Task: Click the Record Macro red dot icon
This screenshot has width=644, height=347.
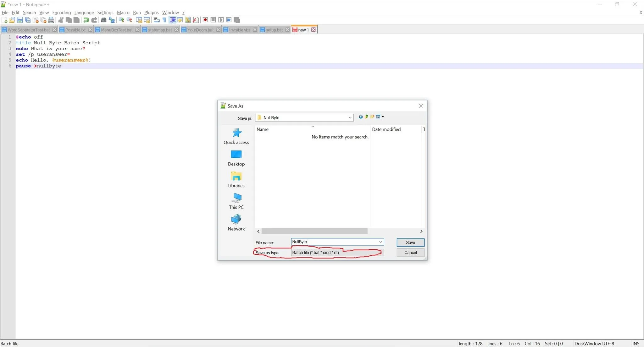Action: (x=205, y=20)
